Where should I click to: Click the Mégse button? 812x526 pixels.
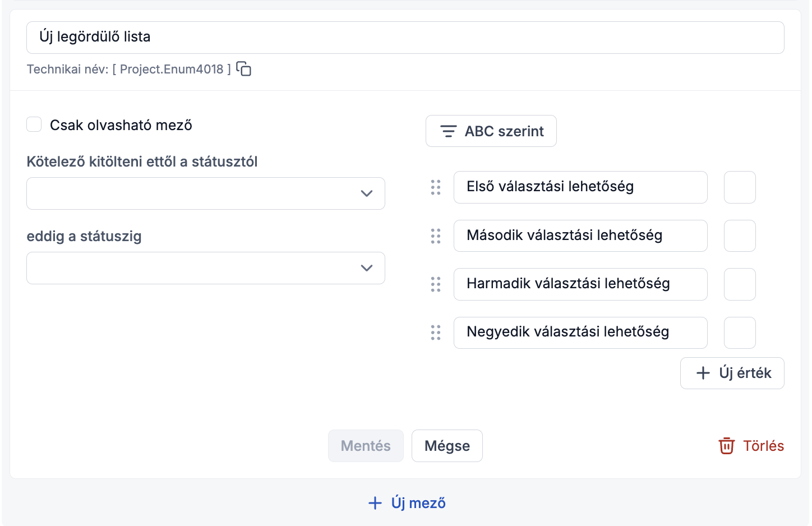tap(447, 446)
